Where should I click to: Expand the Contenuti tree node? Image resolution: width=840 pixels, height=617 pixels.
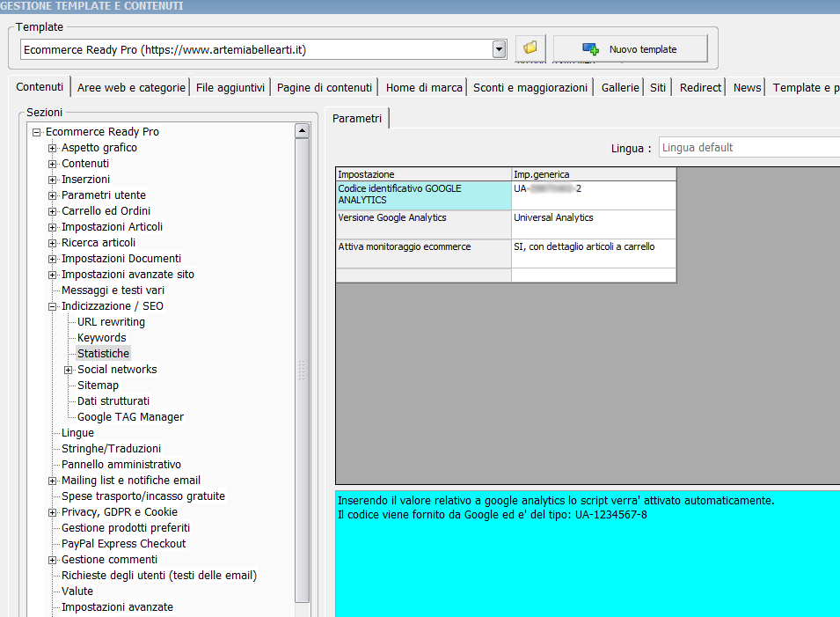pyautogui.click(x=52, y=164)
